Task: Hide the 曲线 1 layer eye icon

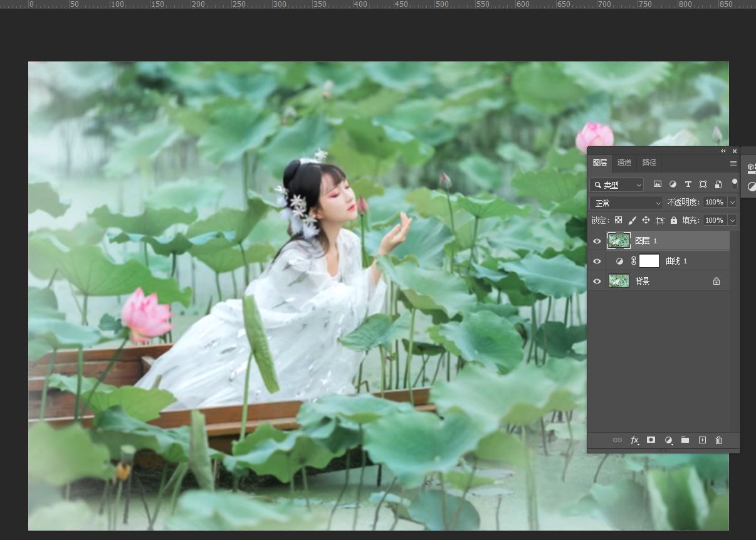Action: [597, 261]
